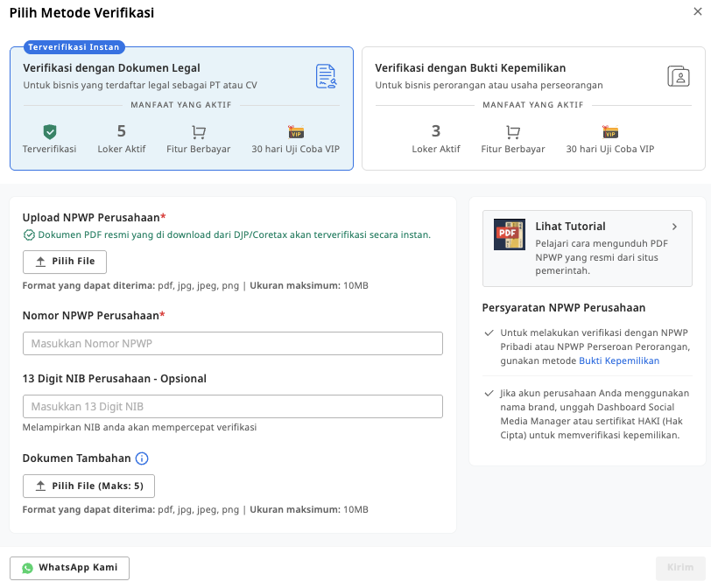This screenshot has width=711, height=588.
Task: Click the 13 Digit NIB input field
Action: coord(232,406)
